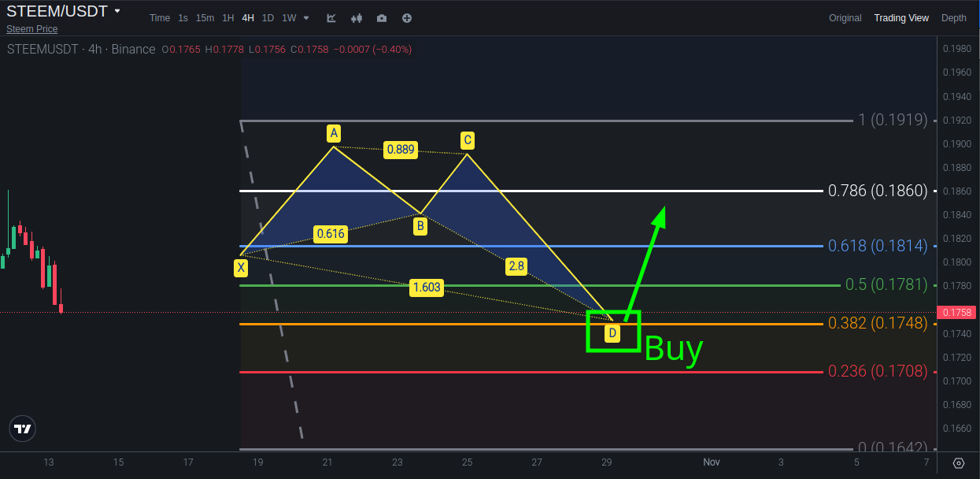Click the close value C0.1758 in legend
The height and width of the screenshot is (479, 980).
coord(309,49)
